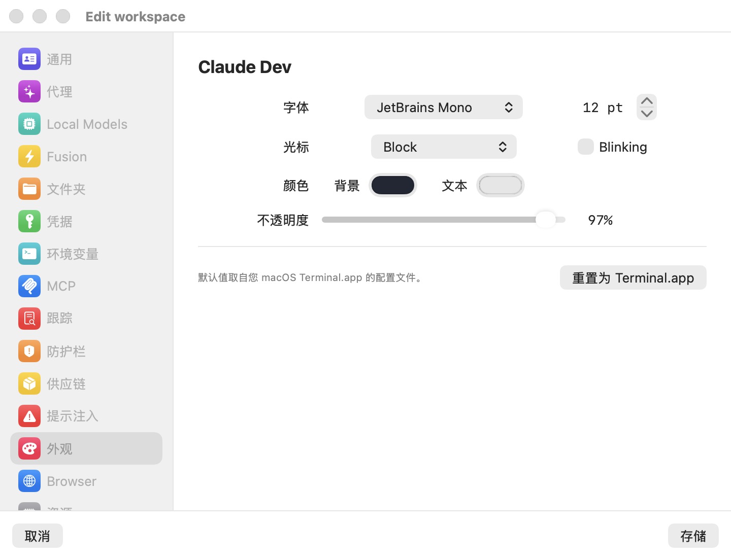Select the MCP icon in sidebar
The image size is (731, 560).
[x=29, y=286]
